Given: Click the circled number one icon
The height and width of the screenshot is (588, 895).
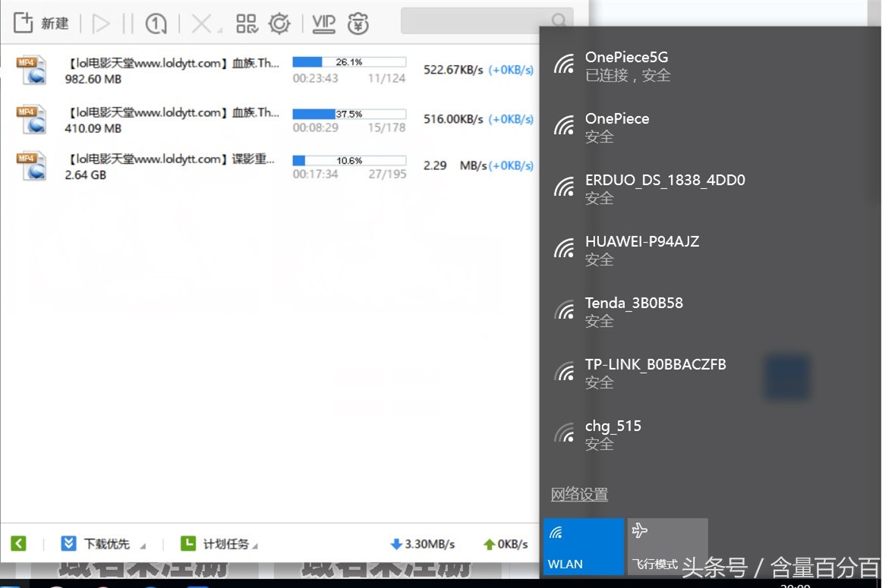Looking at the screenshot, I should tap(156, 24).
